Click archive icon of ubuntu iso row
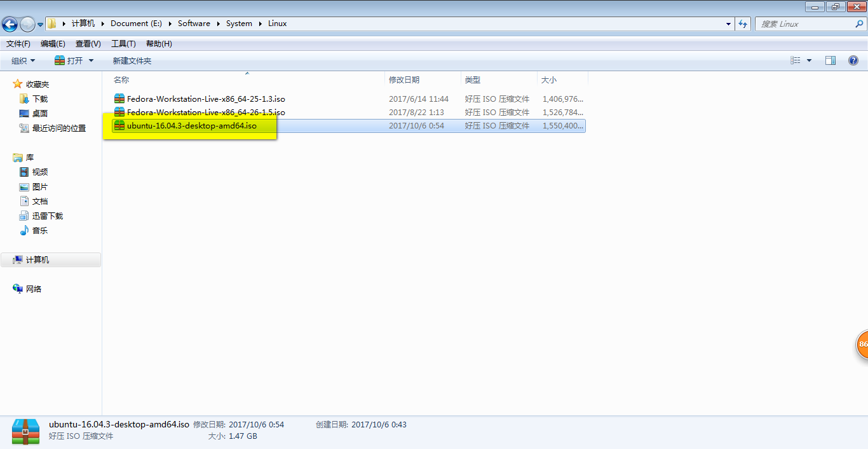The height and width of the screenshot is (449, 868). (119, 125)
